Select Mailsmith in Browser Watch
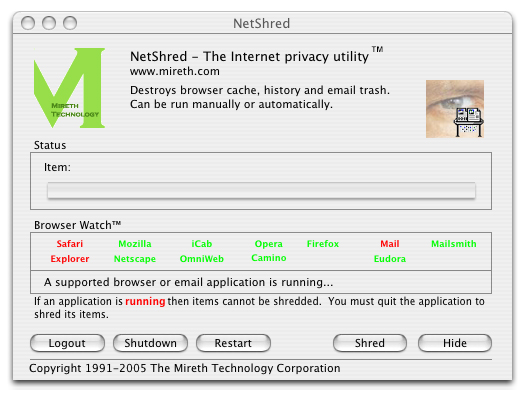 pos(454,244)
